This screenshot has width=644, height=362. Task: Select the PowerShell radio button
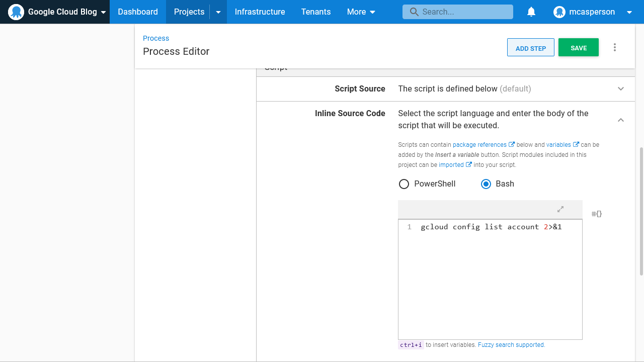(404, 184)
